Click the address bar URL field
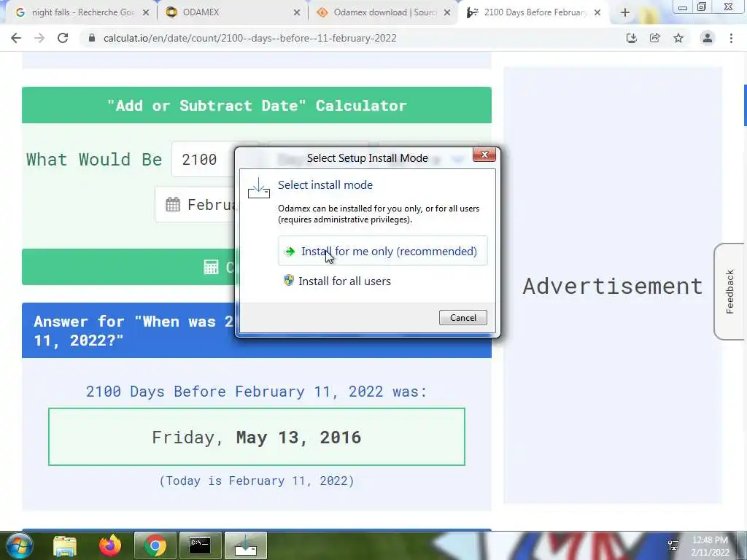 pos(249,38)
